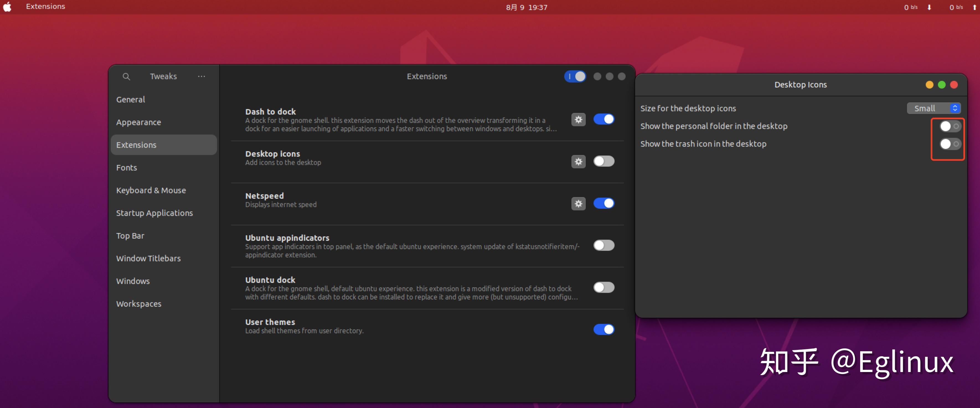Image resolution: width=980 pixels, height=408 pixels.
Task: Click the Ubuntu dock title
Action: [270, 280]
